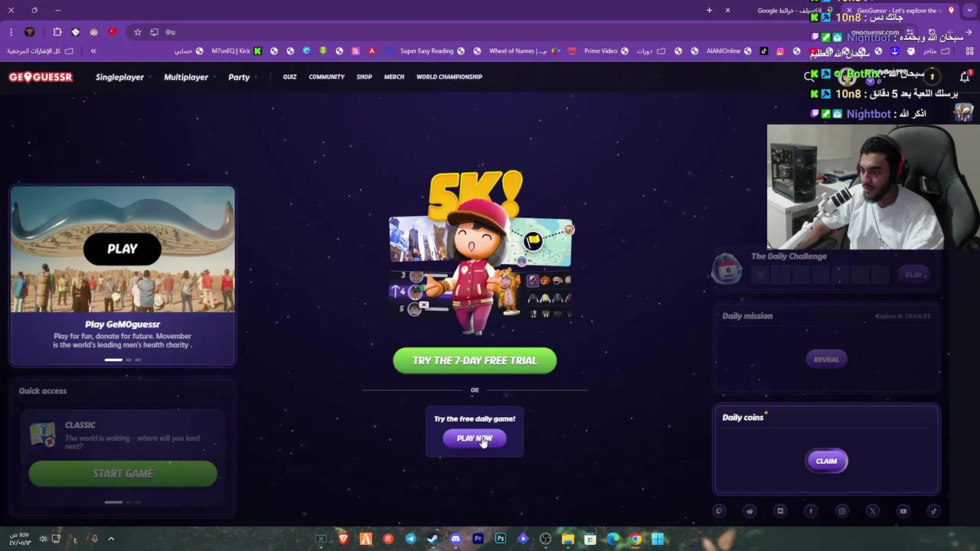Open the Windows Start button

[x=658, y=539]
